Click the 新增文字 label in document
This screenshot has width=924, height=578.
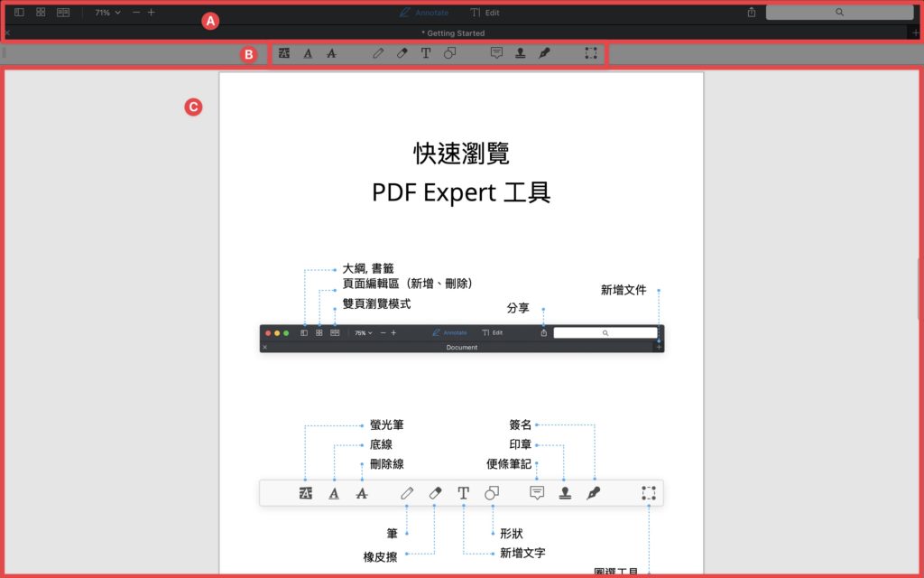(x=522, y=553)
